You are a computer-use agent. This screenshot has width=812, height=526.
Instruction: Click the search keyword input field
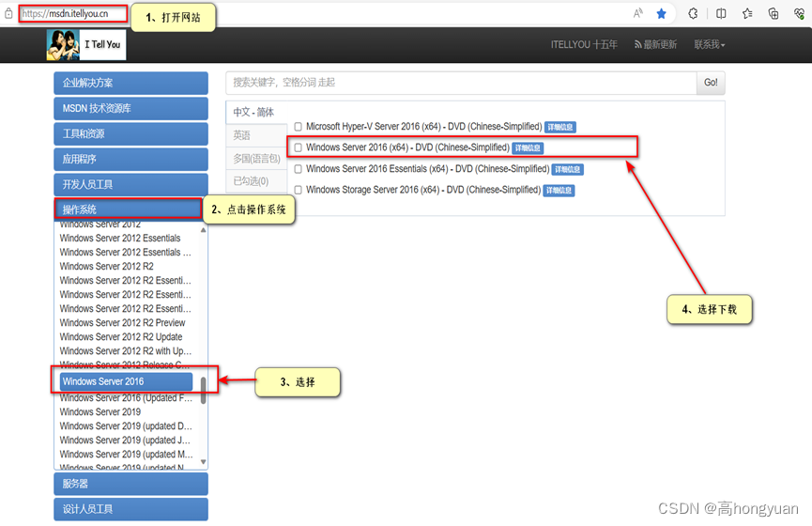[x=461, y=83]
